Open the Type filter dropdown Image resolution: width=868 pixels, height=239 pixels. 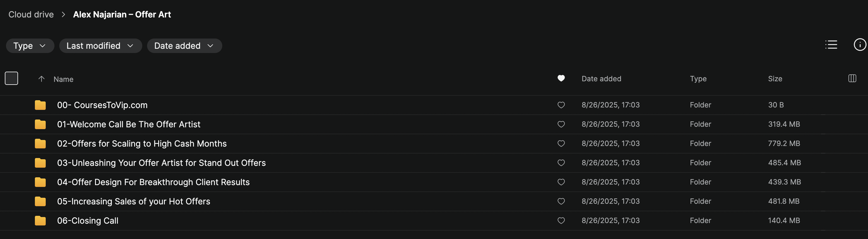click(x=30, y=46)
